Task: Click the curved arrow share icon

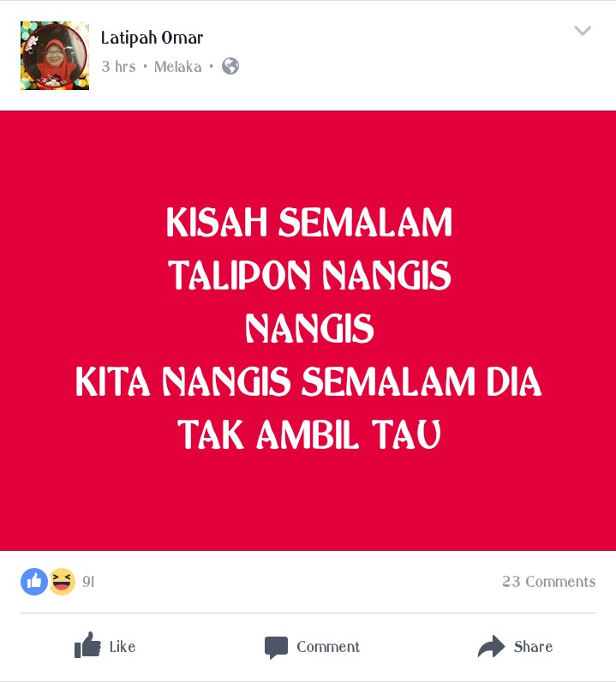Action: click(x=491, y=646)
